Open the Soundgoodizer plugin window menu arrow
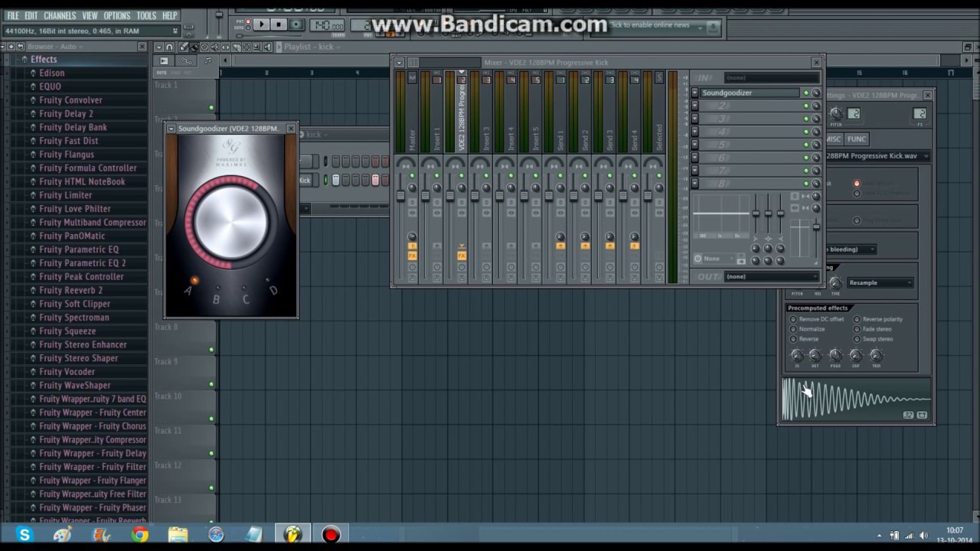 [171, 129]
